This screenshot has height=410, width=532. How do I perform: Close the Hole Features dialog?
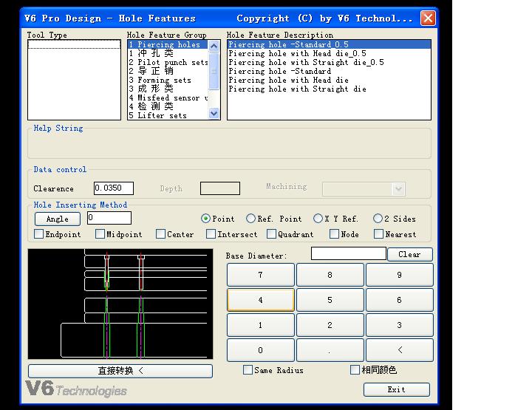428,18
